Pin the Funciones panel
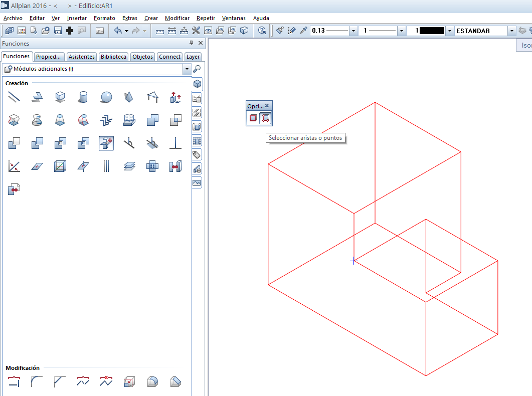The image size is (532, 396). pos(192,43)
